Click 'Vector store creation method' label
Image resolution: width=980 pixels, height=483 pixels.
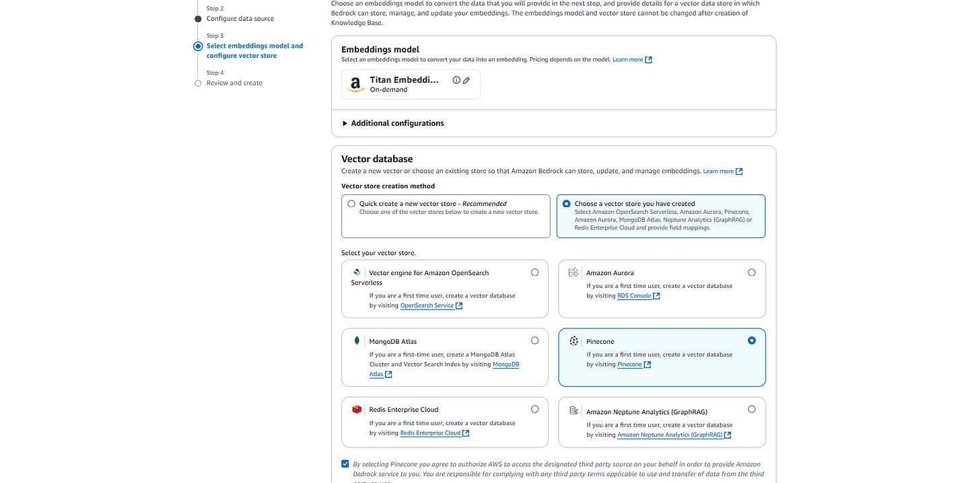pos(388,186)
